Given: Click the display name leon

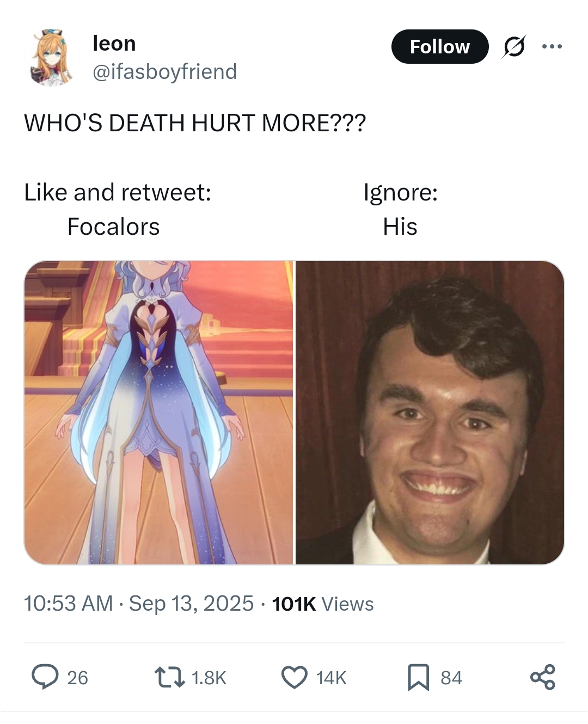Looking at the screenshot, I should [x=114, y=43].
